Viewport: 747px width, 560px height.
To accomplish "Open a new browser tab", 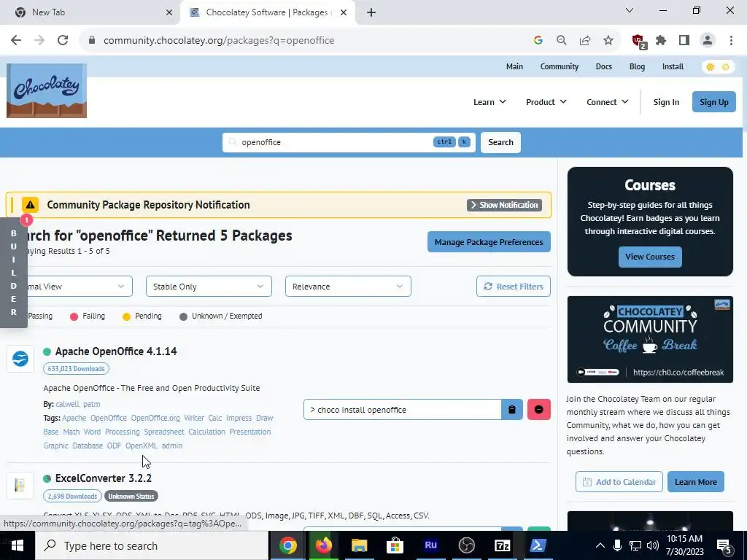I will click(371, 12).
